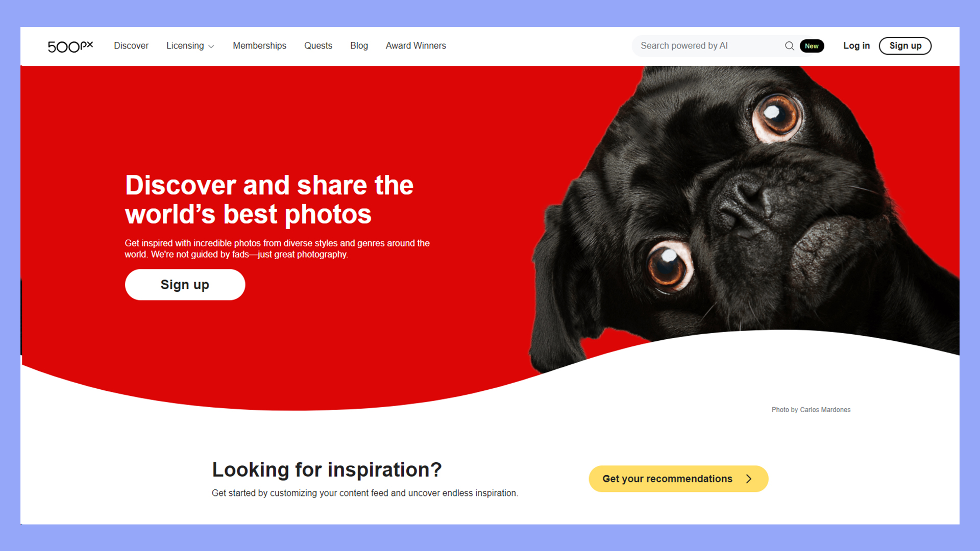Viewport: 980px width, 551px height.
Task: Toggle the AI search feature
Action: (811, 46)
